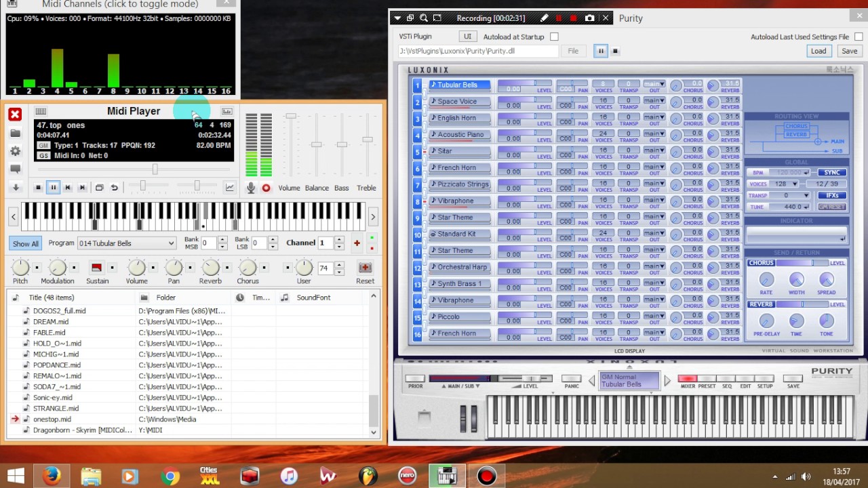Skip to the next track in Midi Player
This screenshot has width=868, height=488.
[x=83, y=188]
